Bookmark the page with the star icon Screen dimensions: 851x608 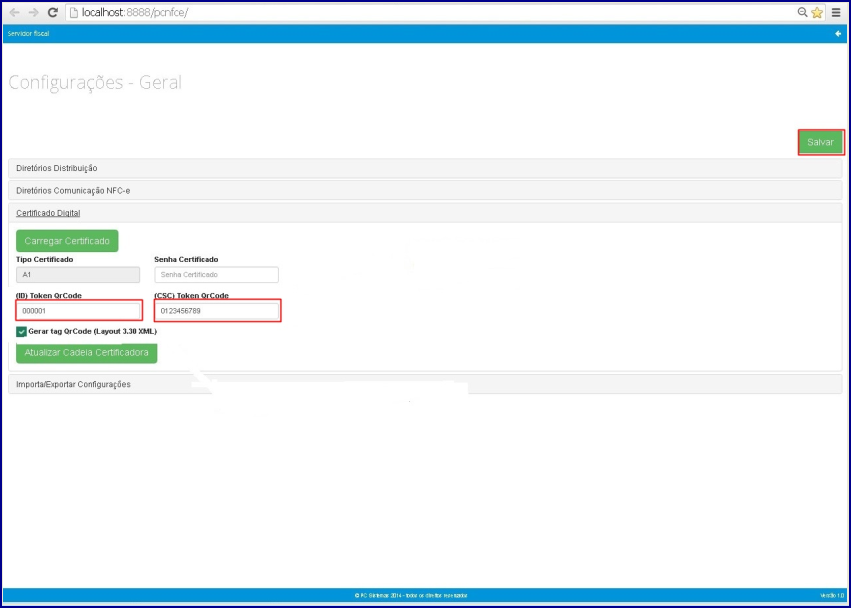(x=817, y=12)
